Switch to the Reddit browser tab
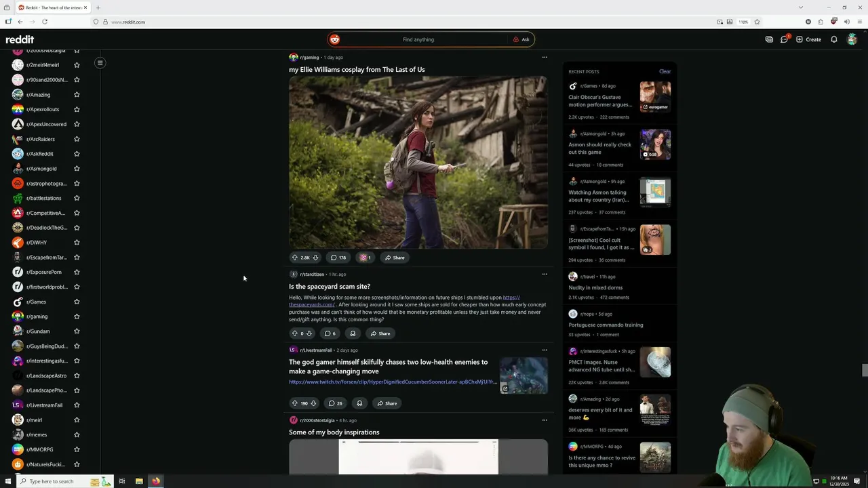Screen dimensions: 868x488 (52, 7)
